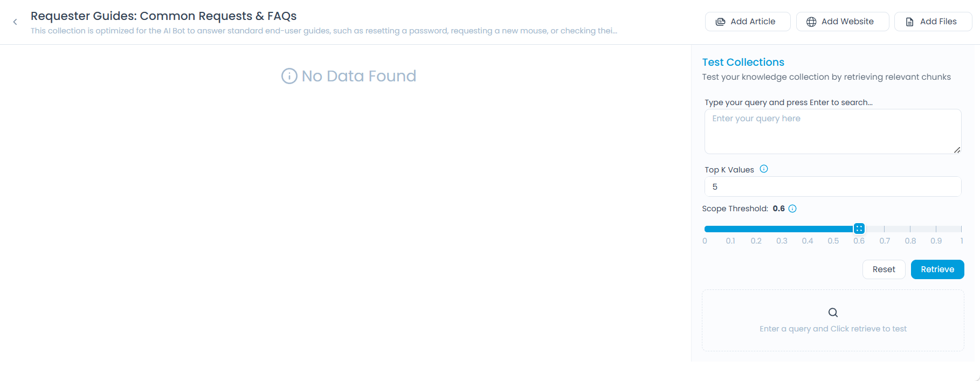Click the Top K Values info icon
The height and width of the screenshot is (381, 980).
tap(763, 169)
